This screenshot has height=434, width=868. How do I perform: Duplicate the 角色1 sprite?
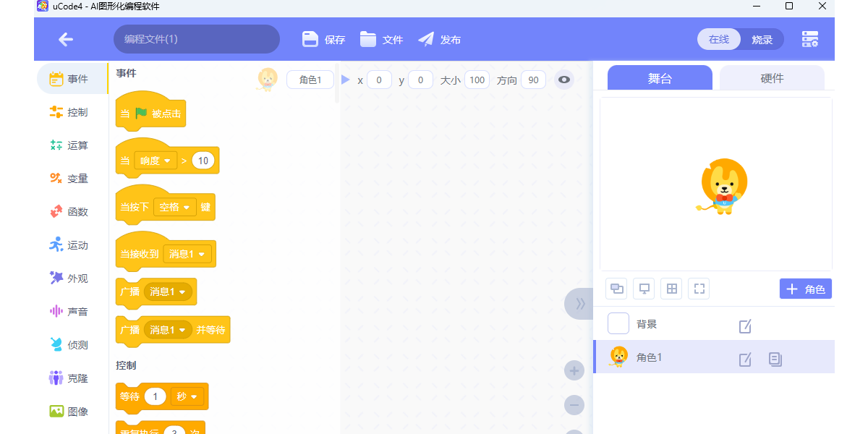click(x=775, y=359)
